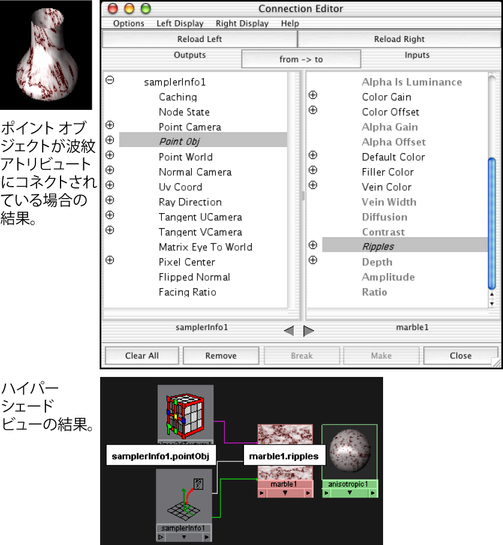This screenshot has width=503, height=545.
Task: Click the samplerInfo1 node's center down arrow
Action: pos(184,537)
